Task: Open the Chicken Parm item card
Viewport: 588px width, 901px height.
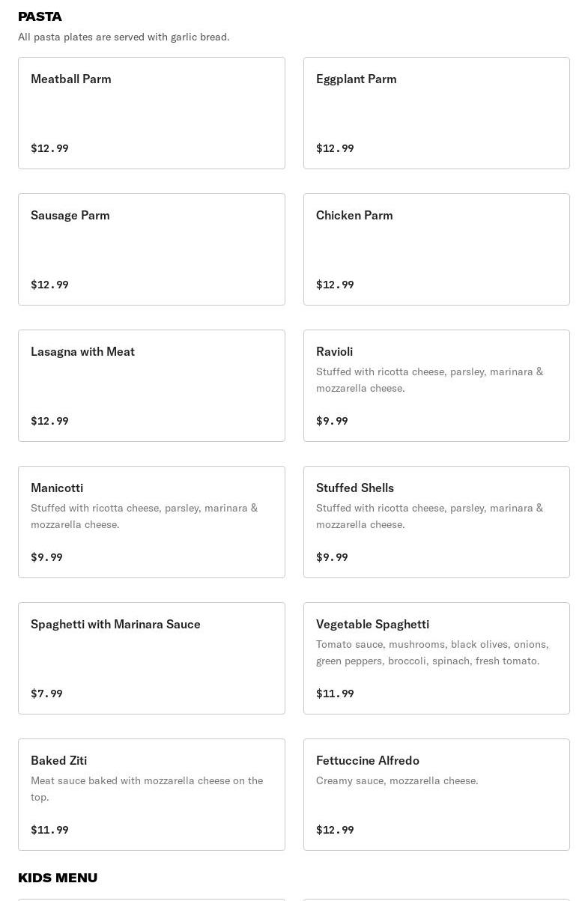Action: [x=437, y=249]
